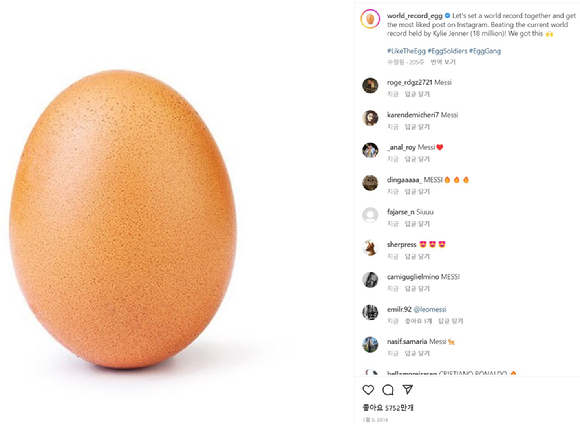Open nasif.samaria's username link
The image size is (580, 424).
[407, 341]
